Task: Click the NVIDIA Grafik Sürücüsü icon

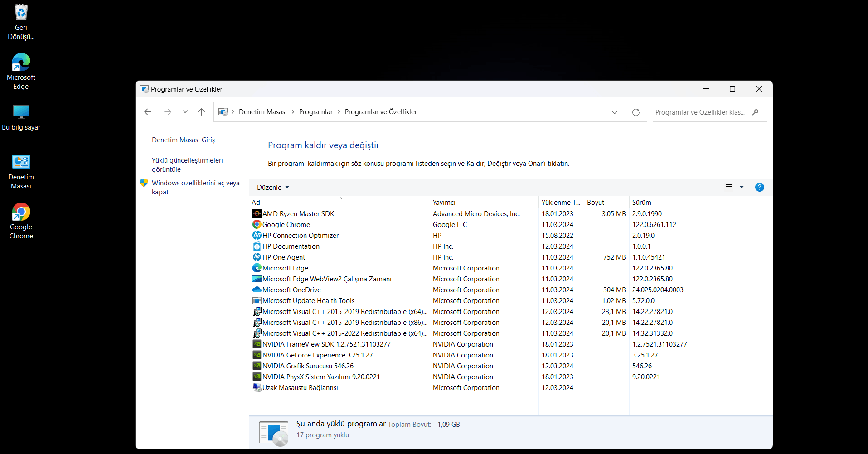Action: click(x=257, y=366)
